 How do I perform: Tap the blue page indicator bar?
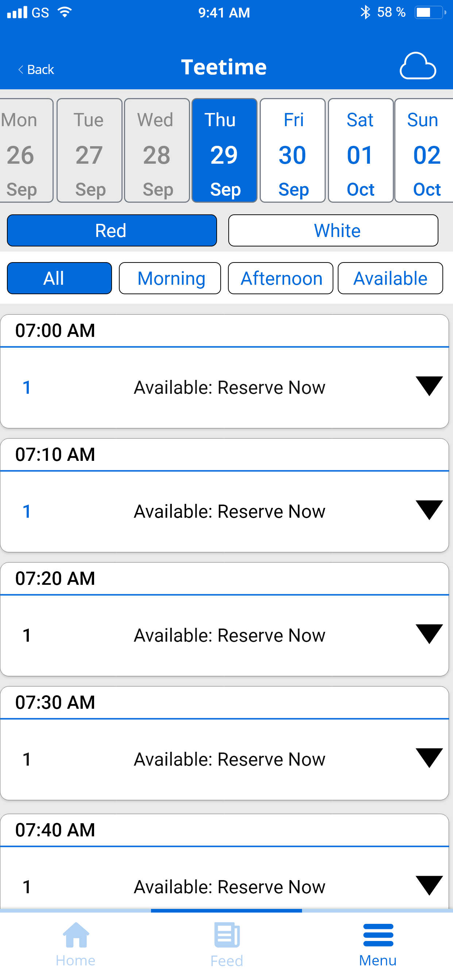[x=226, y=910]
